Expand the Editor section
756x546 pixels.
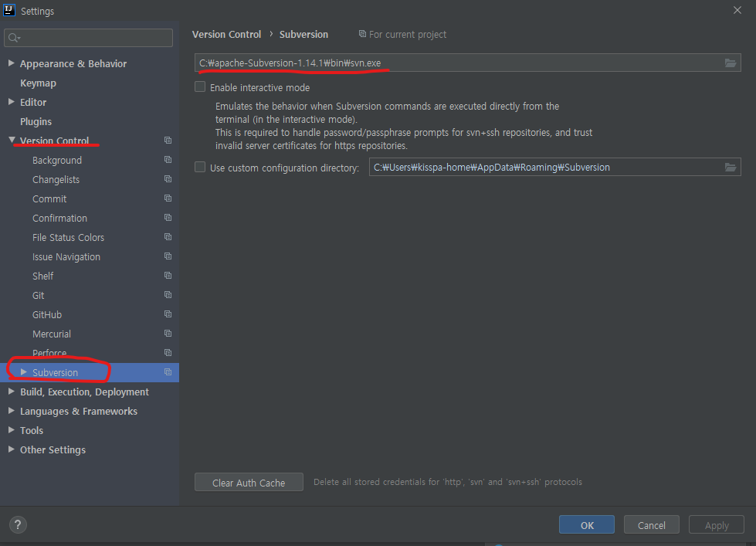click(11, 102)
